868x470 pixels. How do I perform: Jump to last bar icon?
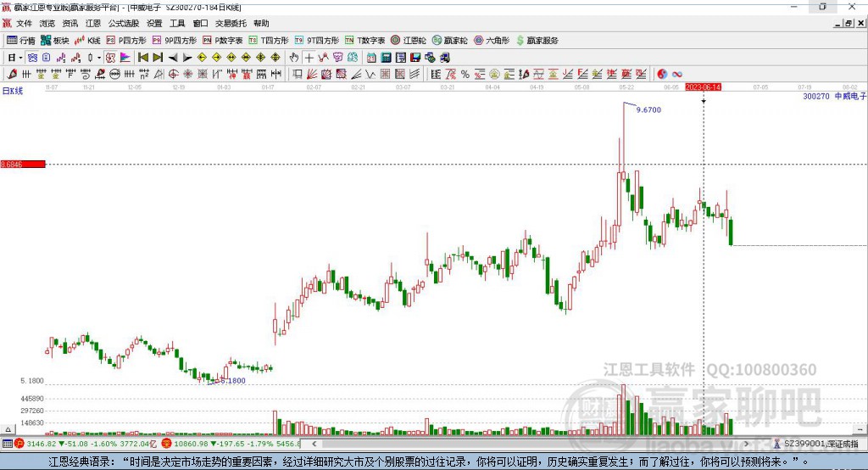(x=158, y=58)
